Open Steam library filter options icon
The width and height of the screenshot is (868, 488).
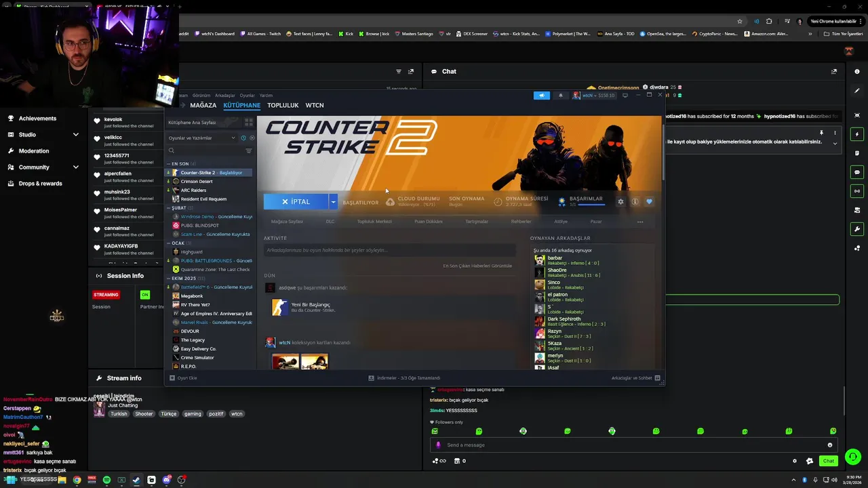tap(249, 150)
